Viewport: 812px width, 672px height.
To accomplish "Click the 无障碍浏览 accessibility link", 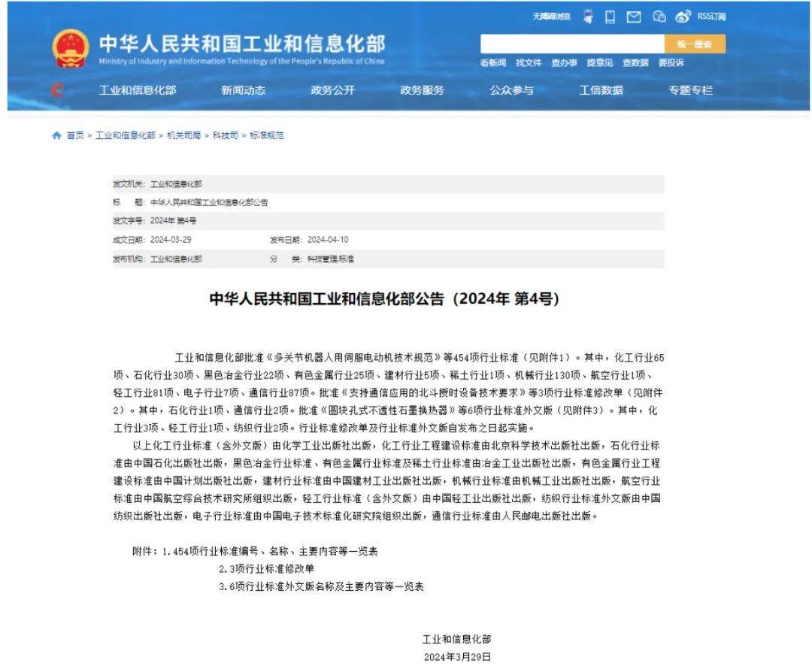I will 552,17.
